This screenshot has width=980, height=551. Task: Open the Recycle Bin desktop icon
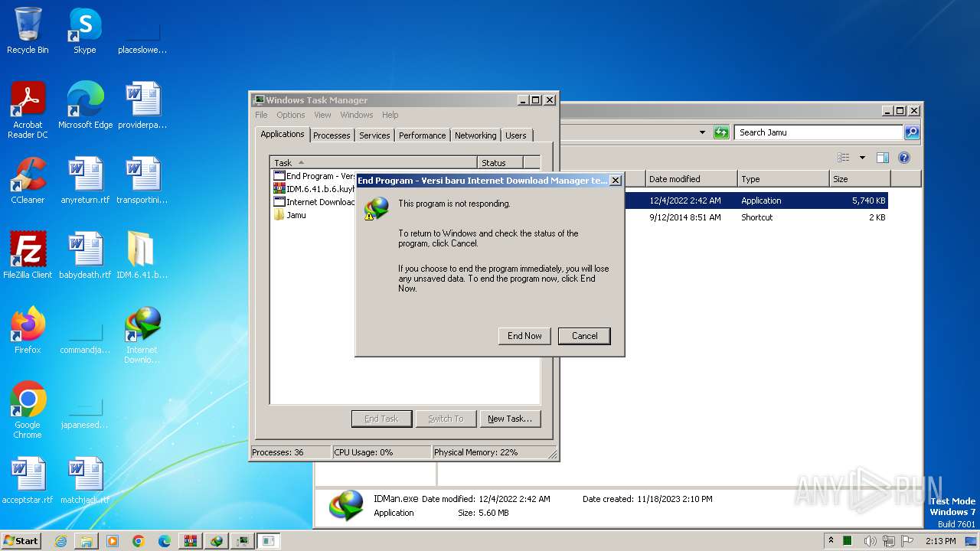28,31
